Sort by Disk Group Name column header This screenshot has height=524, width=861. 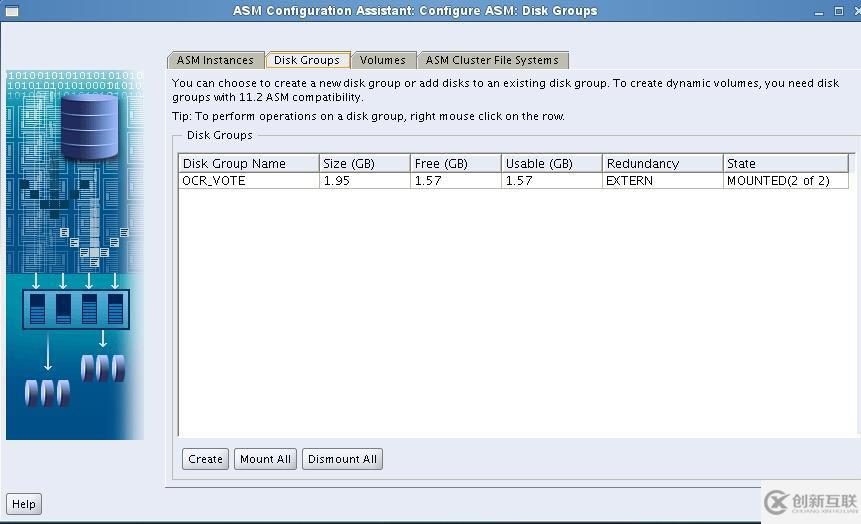point(249,164)
